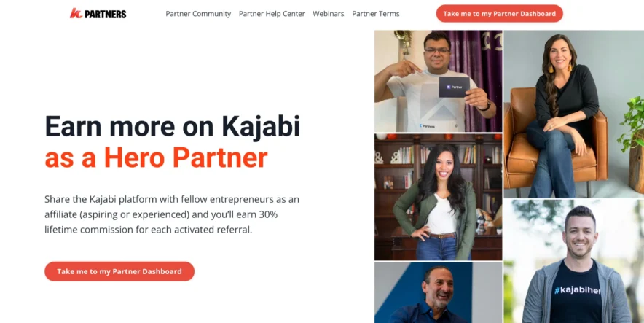Open Partner Terms in the navigation
Viewport: 644px width, 323px height.
coord(376,14)
